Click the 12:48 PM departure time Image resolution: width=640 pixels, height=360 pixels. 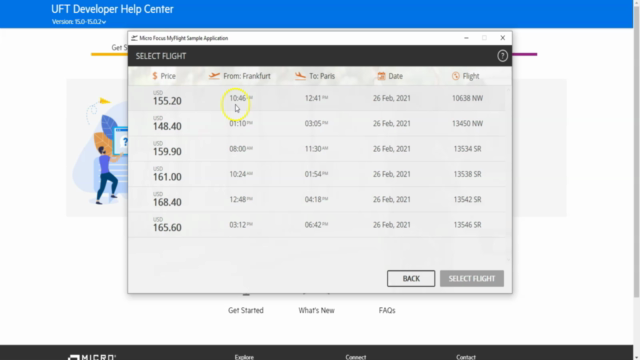coord(241,199)
